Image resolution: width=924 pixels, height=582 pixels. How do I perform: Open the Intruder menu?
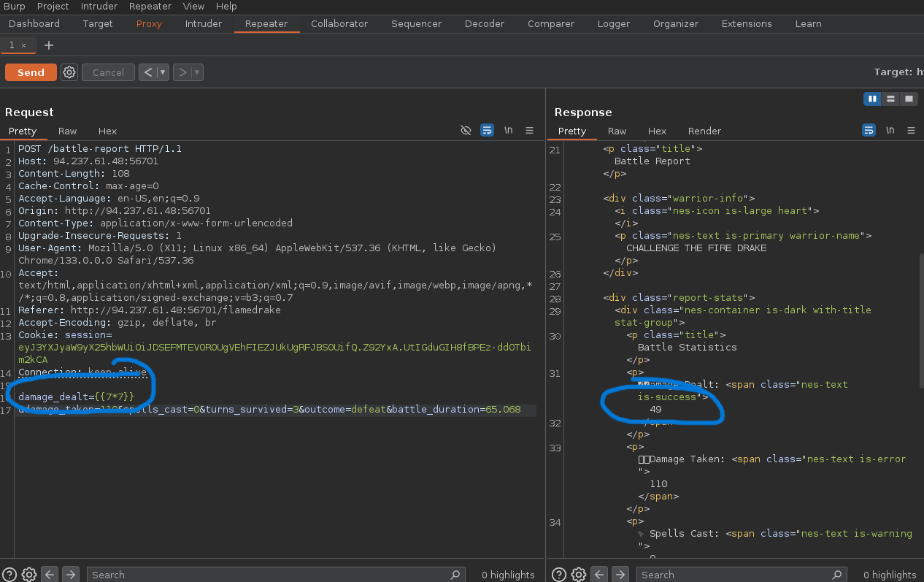tap(99, 6)
